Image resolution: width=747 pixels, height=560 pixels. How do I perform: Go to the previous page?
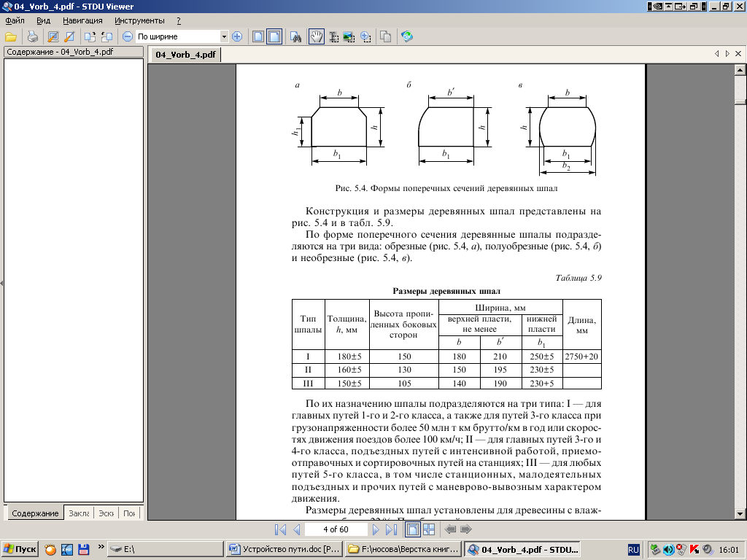click(x=296, y=529)
